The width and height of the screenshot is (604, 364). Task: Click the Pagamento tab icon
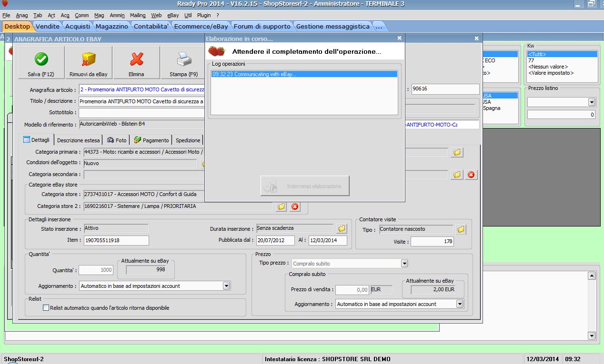(x=138, y=140)
